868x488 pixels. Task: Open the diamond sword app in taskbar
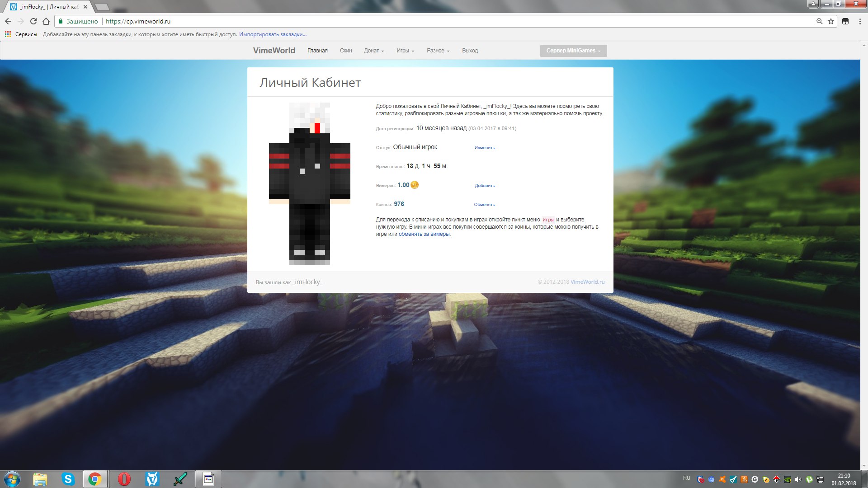180,479
